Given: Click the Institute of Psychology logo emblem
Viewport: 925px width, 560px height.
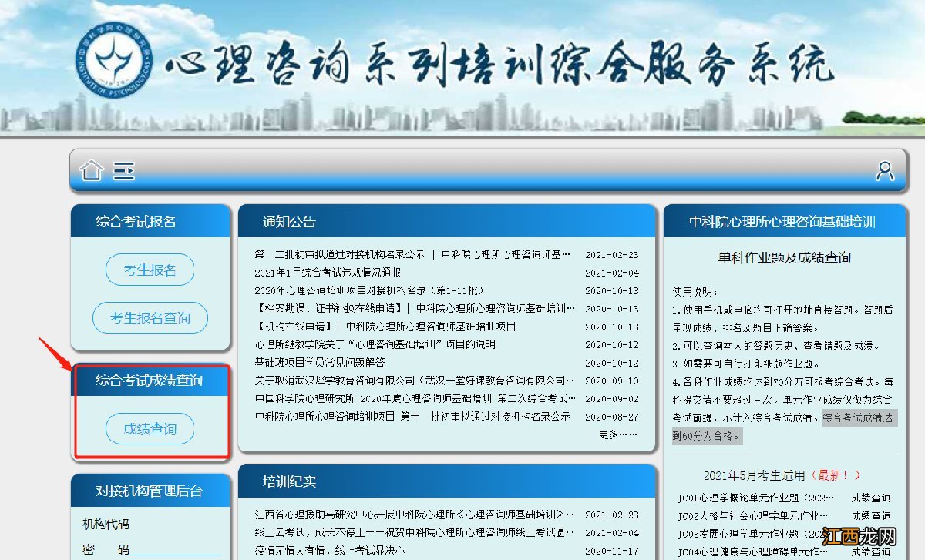Looking at the screenshot, I should (x=113, y=62).
